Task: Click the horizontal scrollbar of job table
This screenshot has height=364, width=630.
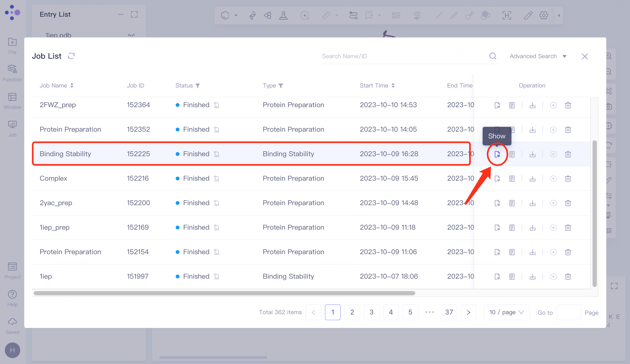Action: click(x=224, y=293)
